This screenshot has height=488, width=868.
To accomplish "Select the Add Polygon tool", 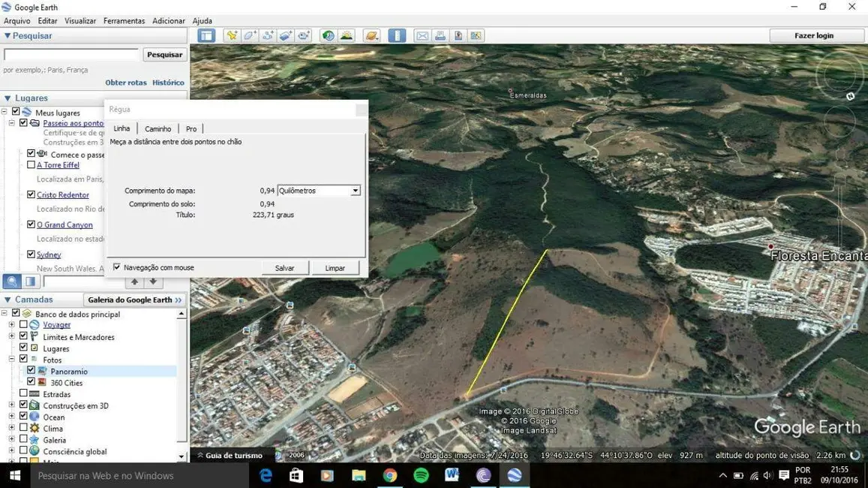I will (250, 35).
